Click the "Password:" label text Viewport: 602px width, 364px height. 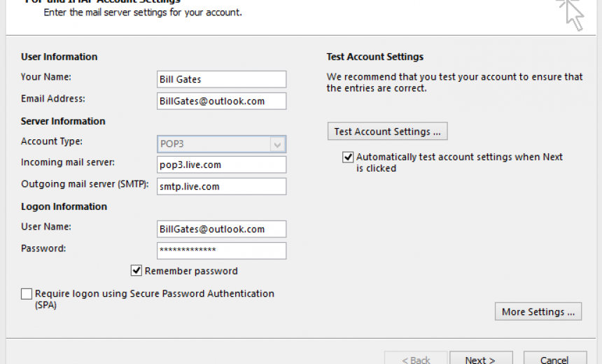point(43,248)
